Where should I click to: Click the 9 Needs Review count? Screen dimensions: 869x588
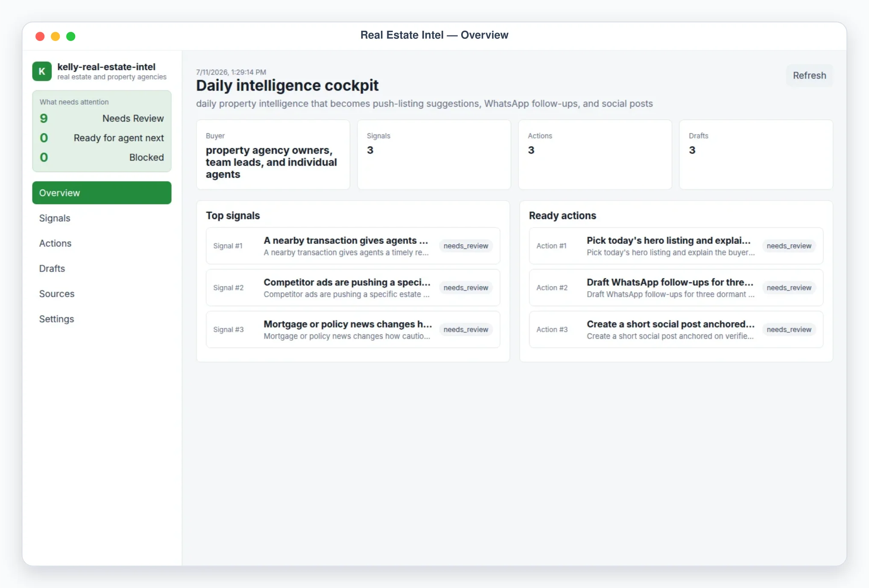point(102,118)
